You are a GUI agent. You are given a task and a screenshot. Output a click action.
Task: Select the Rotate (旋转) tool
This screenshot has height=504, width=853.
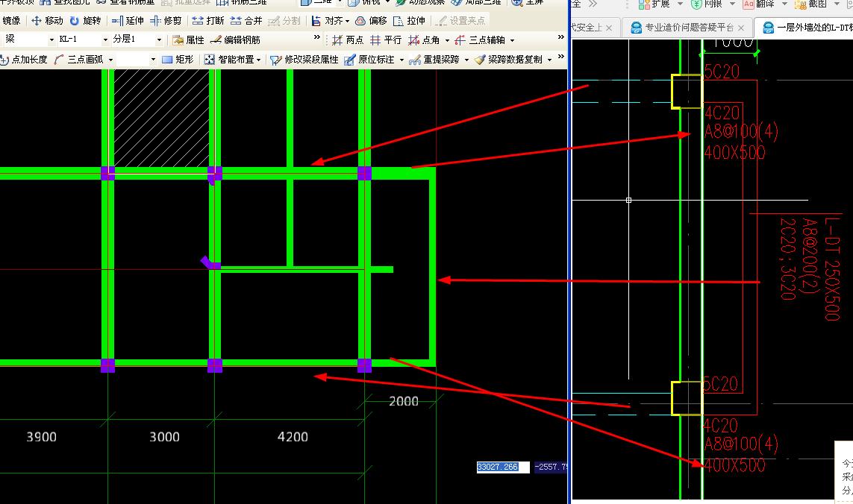click(x=85, y=21)
